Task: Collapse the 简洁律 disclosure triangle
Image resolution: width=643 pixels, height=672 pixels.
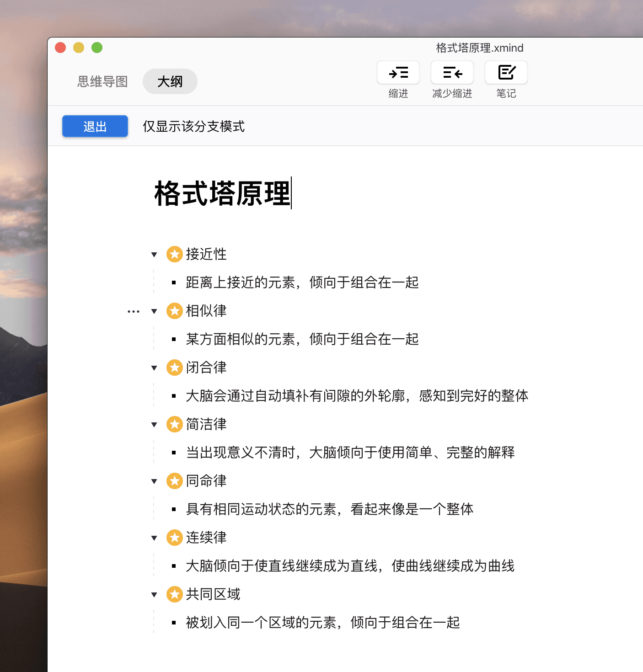Action: coord(154,424)
